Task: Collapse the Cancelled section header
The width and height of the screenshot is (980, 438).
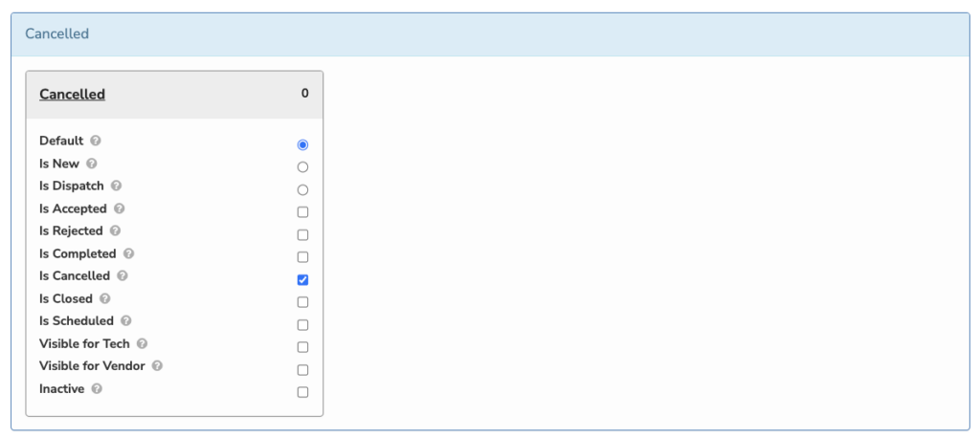Action: pos(490,33)
